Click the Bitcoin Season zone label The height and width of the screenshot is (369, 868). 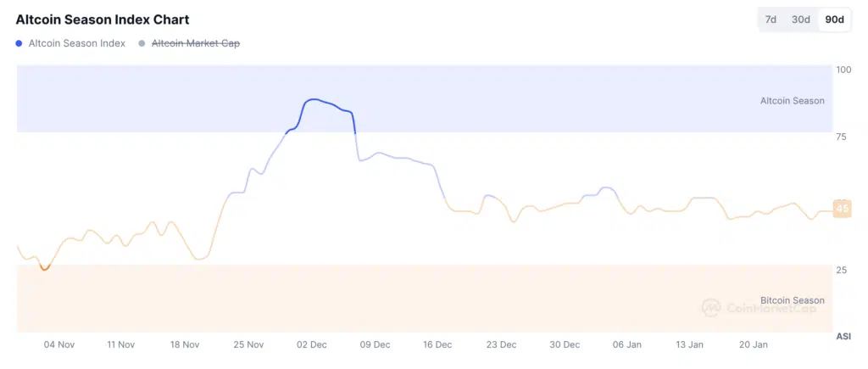[x=792, y=300]
